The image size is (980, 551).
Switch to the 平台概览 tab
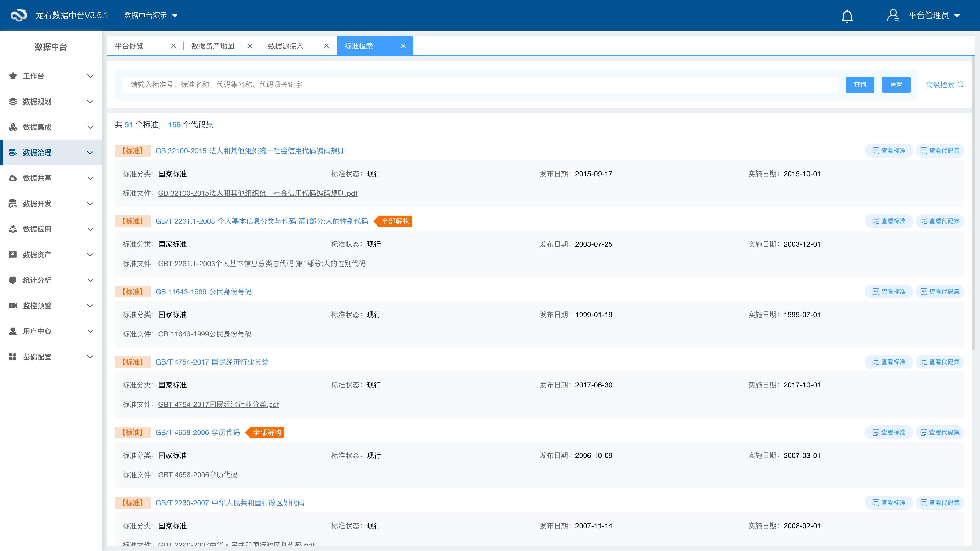click(x=129, y=46)
